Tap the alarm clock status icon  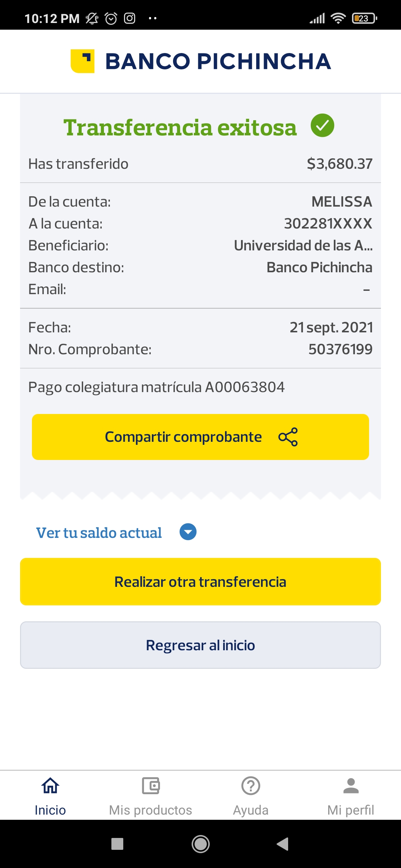click(x=111, y=18)
